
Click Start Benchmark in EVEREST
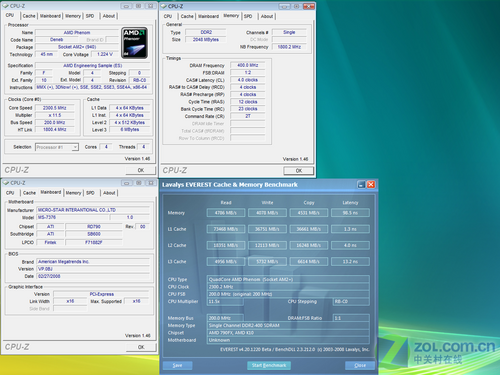coord(269,365)
